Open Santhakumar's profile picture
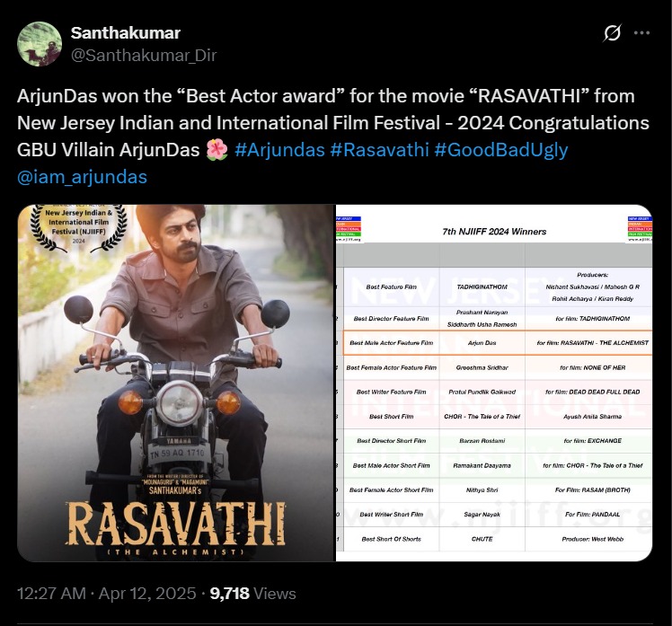672x626 pixels. 40,44
